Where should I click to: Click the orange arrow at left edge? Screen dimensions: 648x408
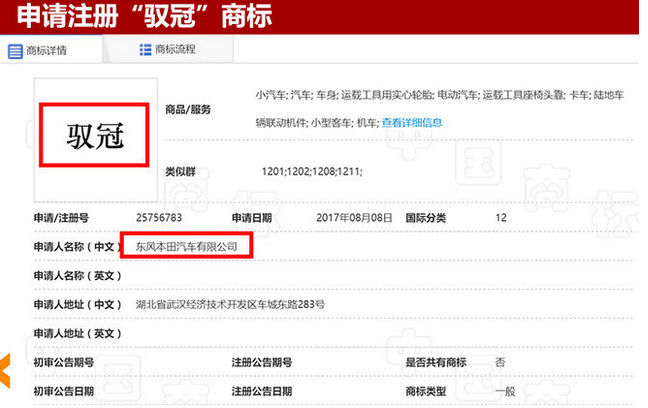tap(5, 370)
